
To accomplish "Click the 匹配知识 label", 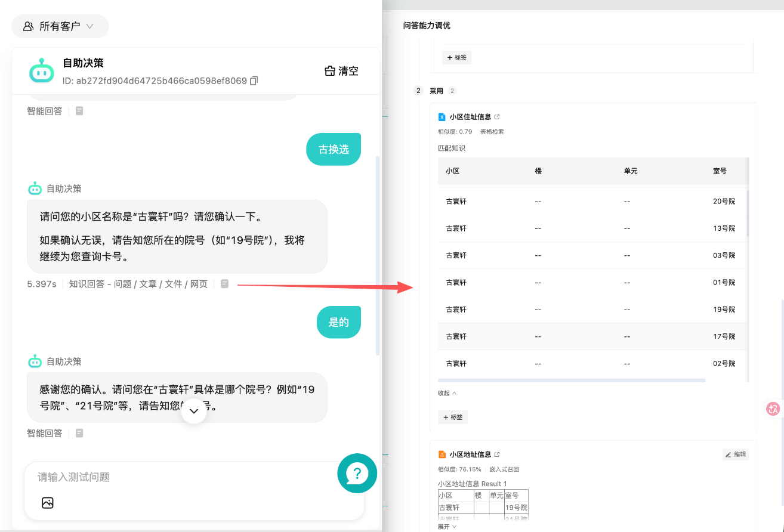I will point(451,148).
